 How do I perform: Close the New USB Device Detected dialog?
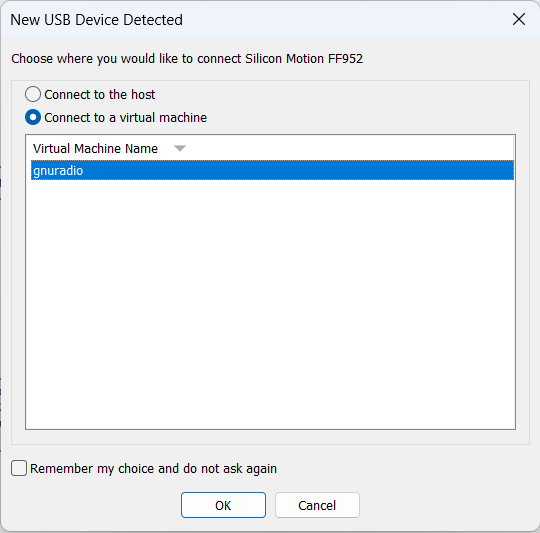point(519,19)
